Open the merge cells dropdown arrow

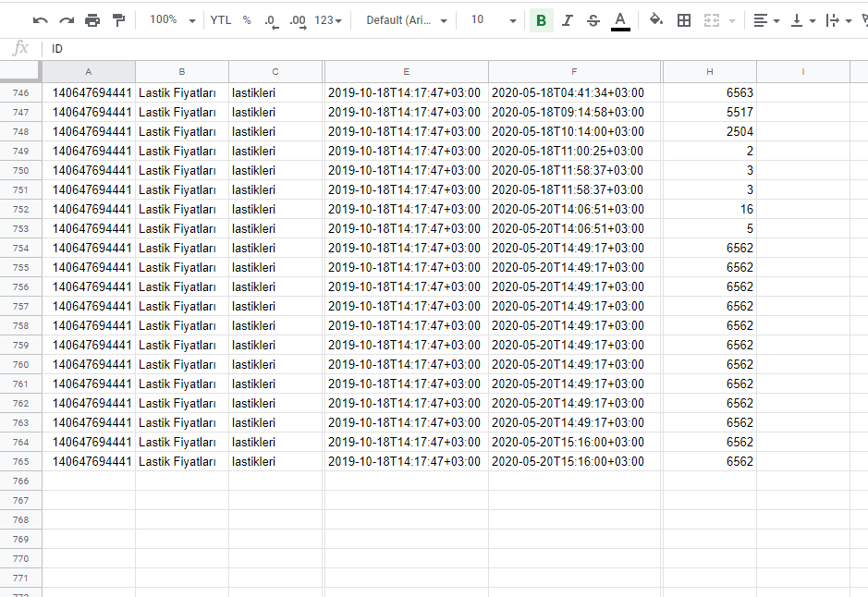coord(732,21)
